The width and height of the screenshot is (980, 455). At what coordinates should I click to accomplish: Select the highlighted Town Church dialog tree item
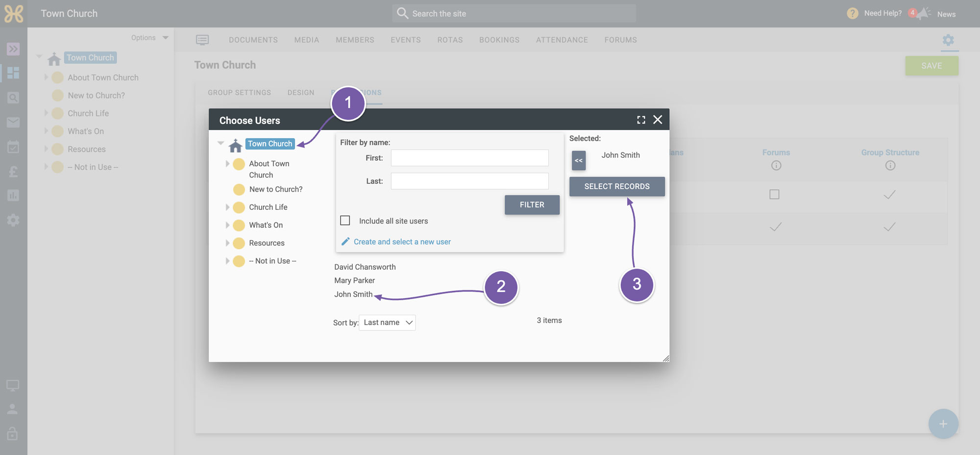pos(270,144)
